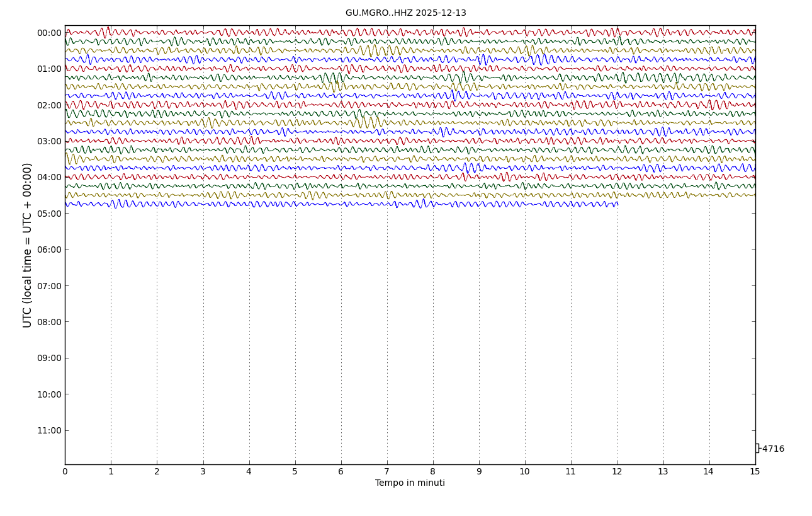The image size is (812, 516).
Task: Select the minute 15 x-axis label
Action: pos(755,472)
